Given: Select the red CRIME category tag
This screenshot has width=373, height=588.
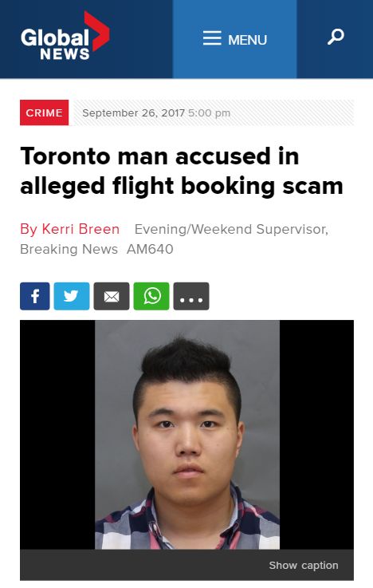Looking at the screenshot, I should pyautogui.click(x=44, y=112).
